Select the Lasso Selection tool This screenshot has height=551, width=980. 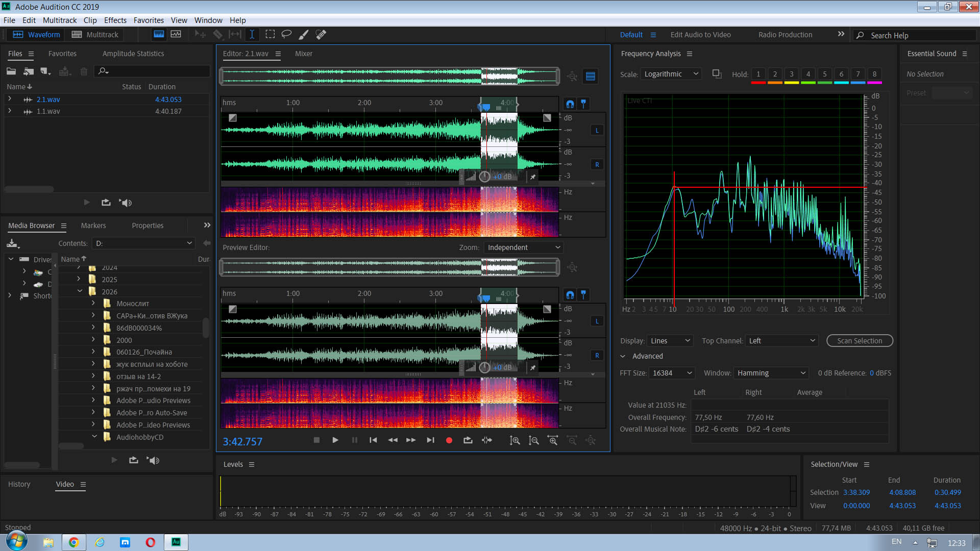click(286, 34)
